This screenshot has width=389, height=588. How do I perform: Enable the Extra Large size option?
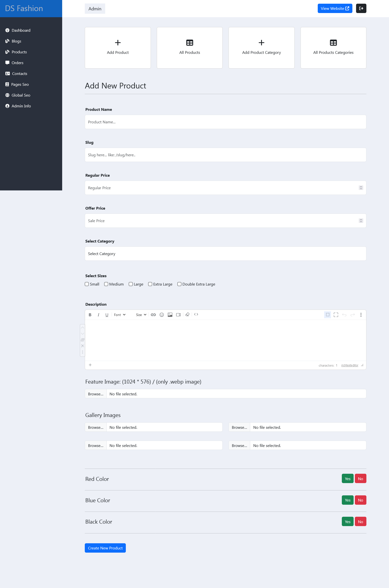(150, 284)
